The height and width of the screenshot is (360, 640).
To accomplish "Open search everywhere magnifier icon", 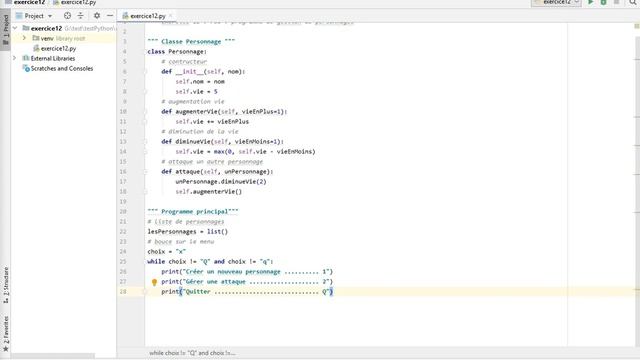I will [633, 2].
